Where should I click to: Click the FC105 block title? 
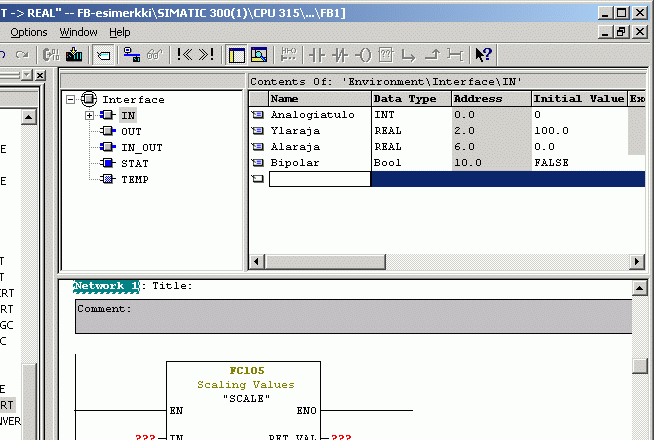(x=247, y=370)
